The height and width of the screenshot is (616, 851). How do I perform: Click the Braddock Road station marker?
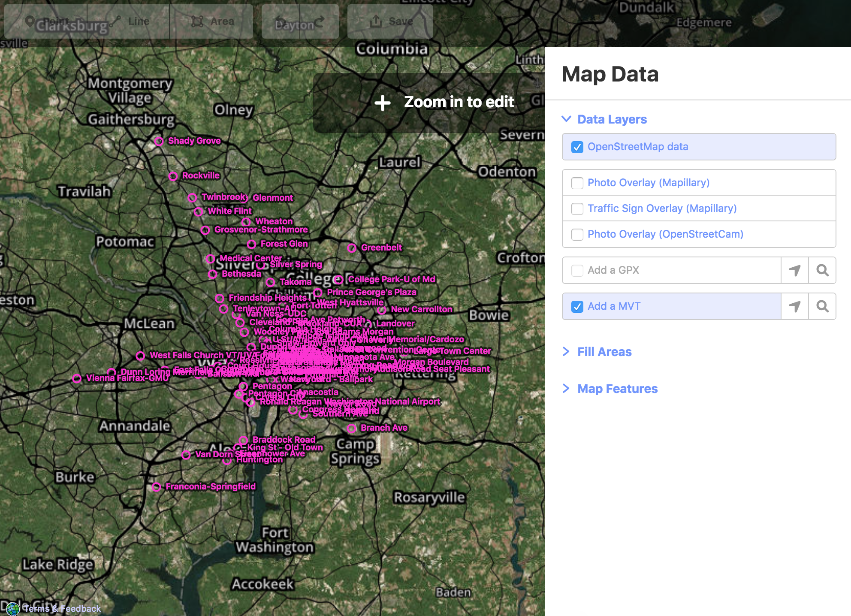[244, 441]
